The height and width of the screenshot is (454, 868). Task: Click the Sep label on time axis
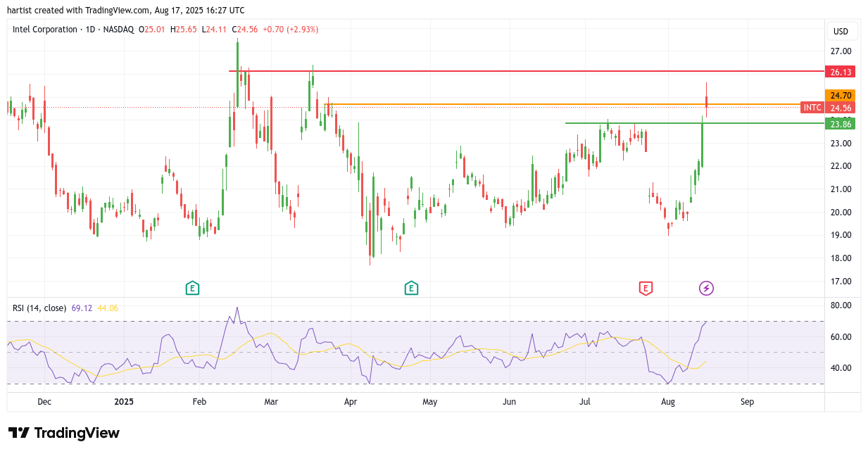pyautogui.click(x=748, y=403)
